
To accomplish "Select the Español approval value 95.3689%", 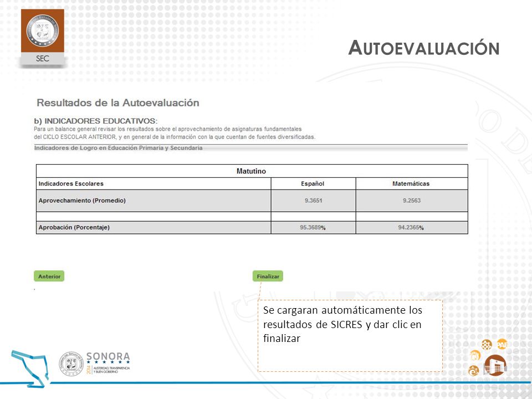I will click(x=313, y=227).
